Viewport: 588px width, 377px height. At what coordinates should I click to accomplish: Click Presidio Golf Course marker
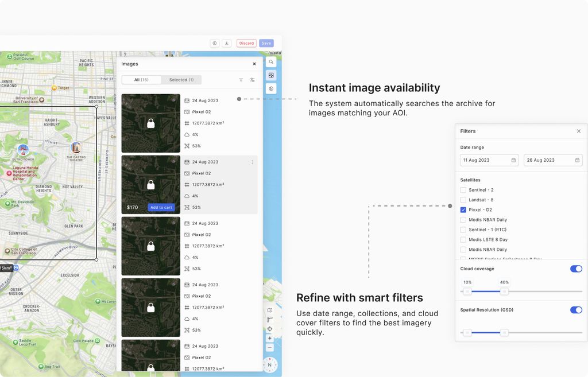(x=9, y=57)
